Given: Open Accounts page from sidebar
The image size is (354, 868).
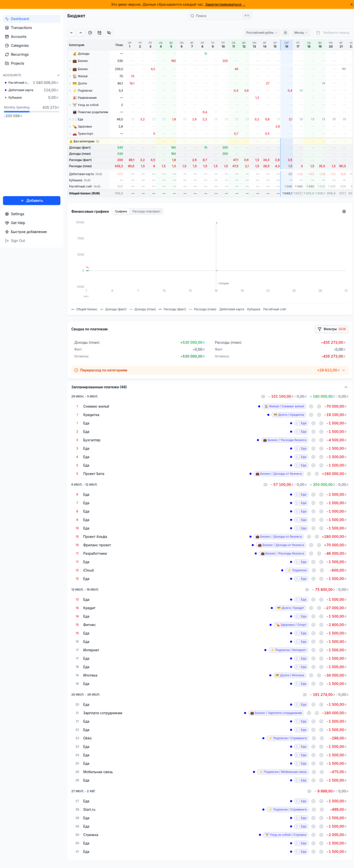Looking at the screenshot, I should [31, 36].
